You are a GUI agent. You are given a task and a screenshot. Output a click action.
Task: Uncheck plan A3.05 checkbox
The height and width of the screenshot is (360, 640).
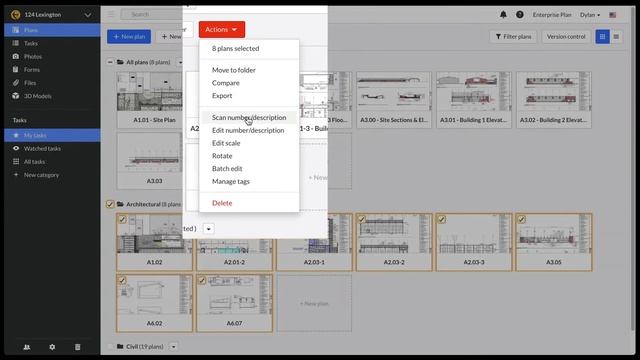coord(522,220)
